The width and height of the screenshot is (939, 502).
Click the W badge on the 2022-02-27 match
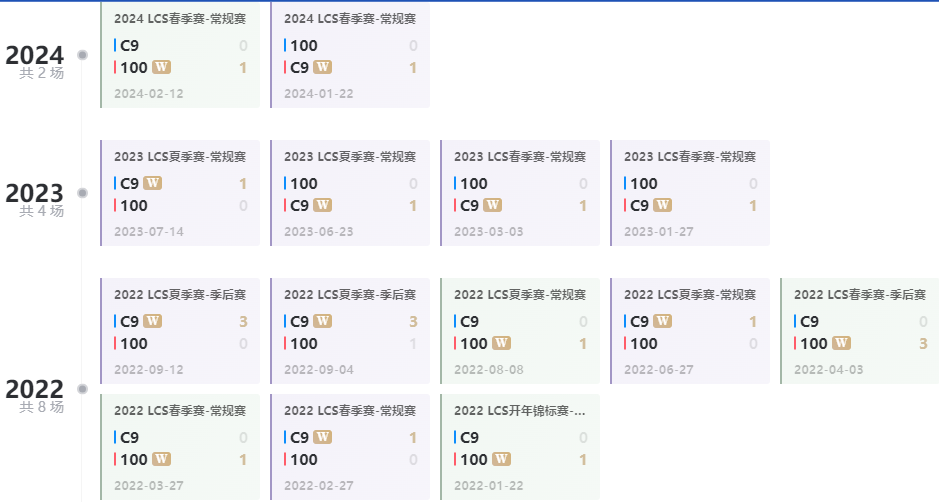(323, 437)
